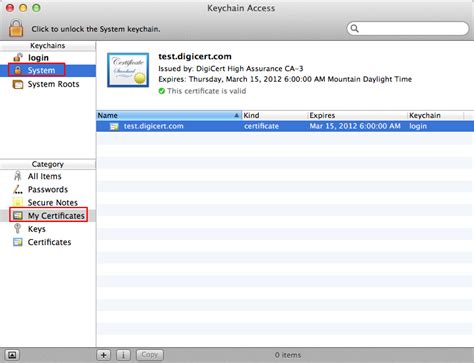Toggle the keychains pane view icon
474x363 pixels.
click(x=12, y=355)
